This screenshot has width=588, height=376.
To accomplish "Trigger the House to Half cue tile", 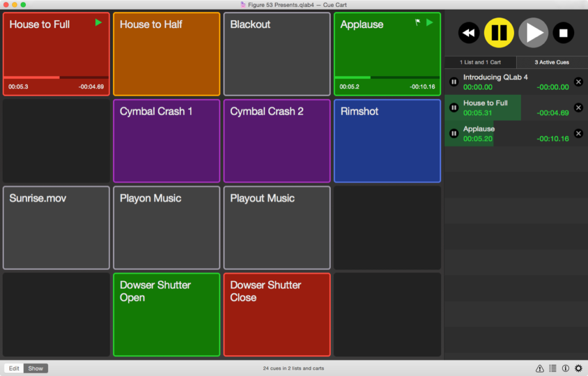I will 167,54.
